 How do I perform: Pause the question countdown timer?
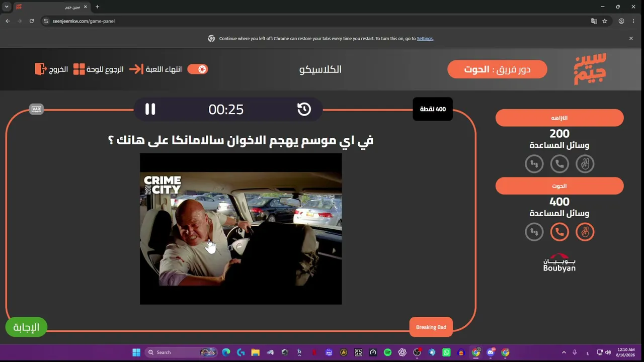pos(150,109)
